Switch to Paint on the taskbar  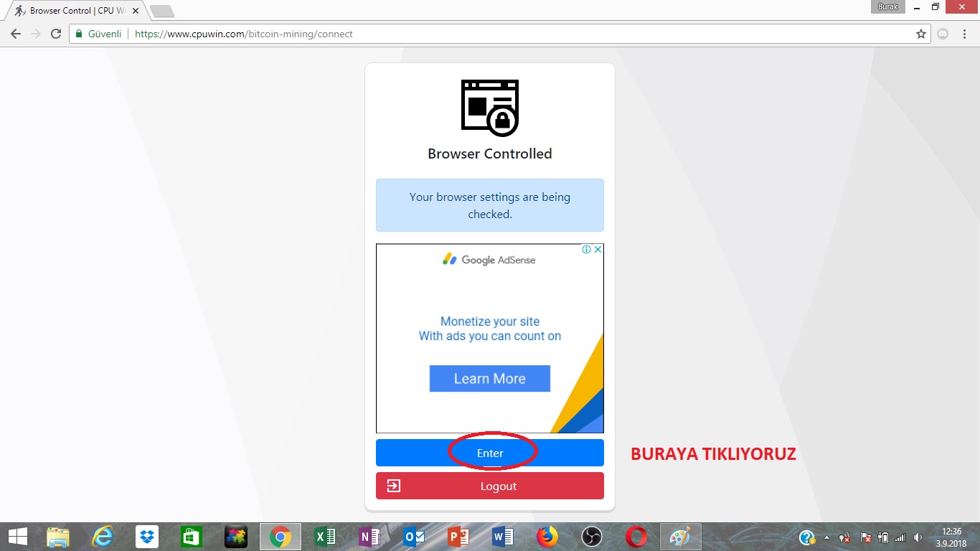pyautogui.click(x=681, y=537)
